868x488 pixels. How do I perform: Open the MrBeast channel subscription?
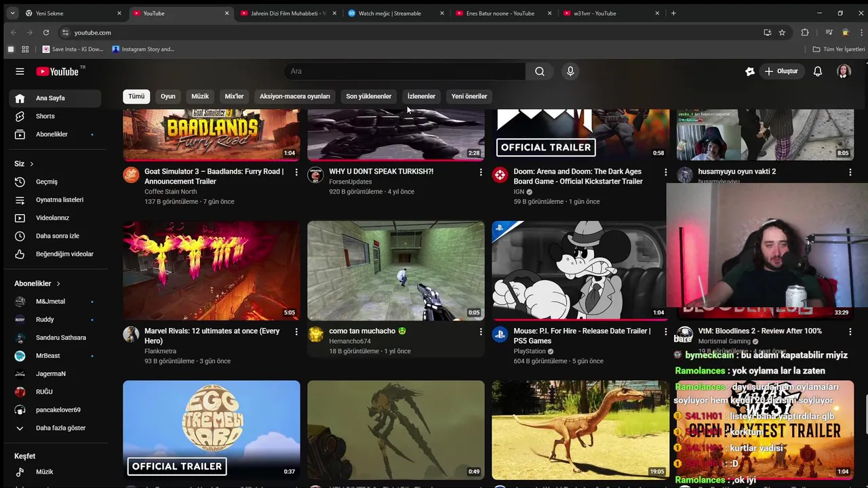(55, 356)
